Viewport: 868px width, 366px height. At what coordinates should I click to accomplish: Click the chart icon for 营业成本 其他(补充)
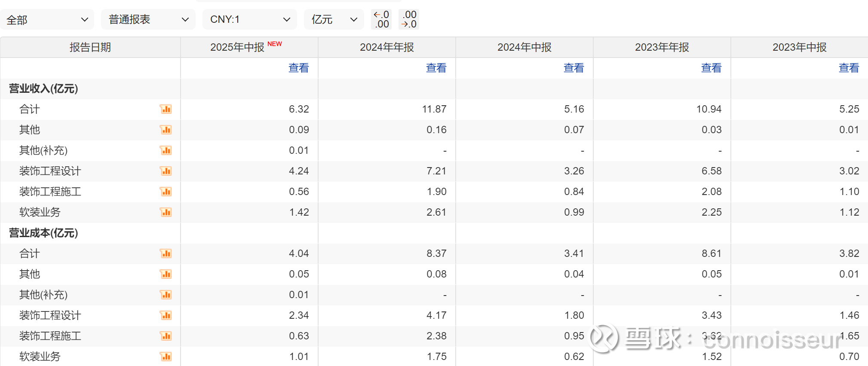coord(166,295)
